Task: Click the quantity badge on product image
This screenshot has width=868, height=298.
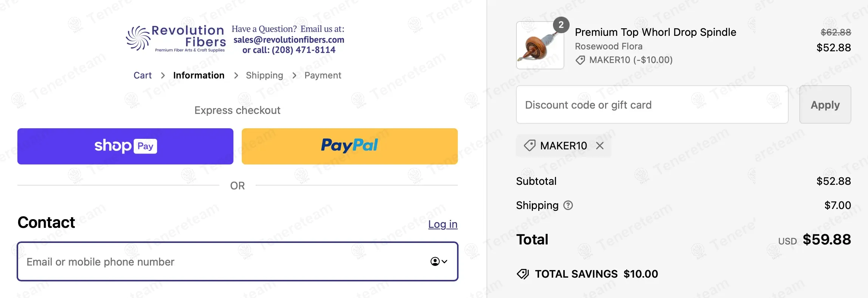Action: [561, 25]
